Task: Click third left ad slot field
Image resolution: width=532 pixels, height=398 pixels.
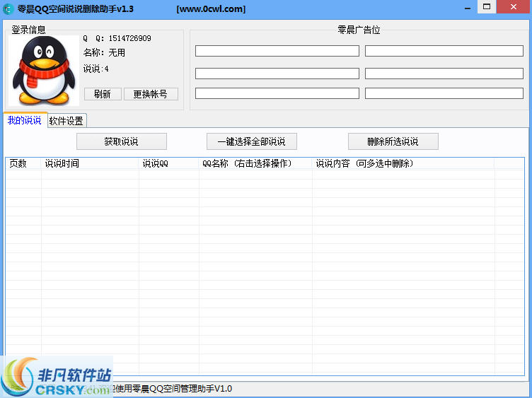Action: tap(277, 93)
